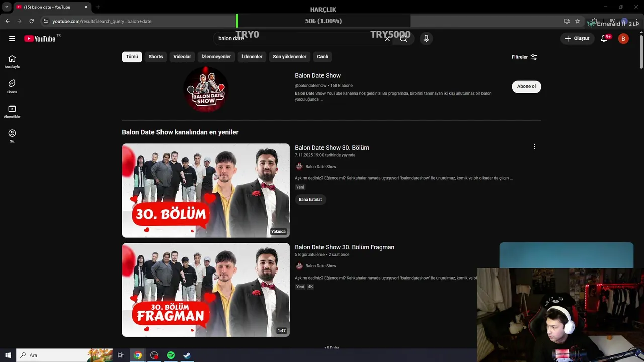Click the 4K badge on Fragman video
Viewport: 644px width, 362px height.
pyautogui.click(x=310, y=287)
